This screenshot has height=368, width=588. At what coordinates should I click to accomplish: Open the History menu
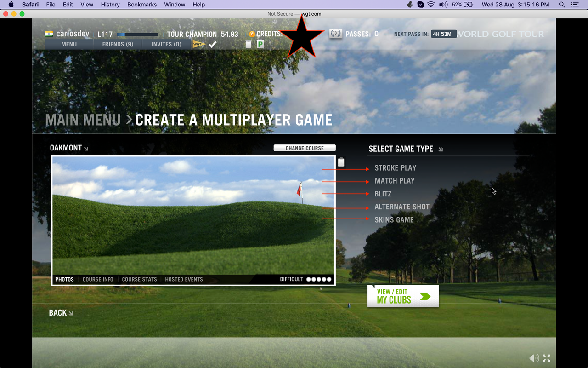click(110, 5)
